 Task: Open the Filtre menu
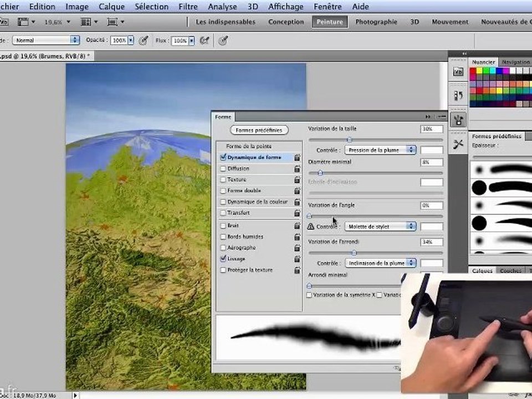(188, 7)
